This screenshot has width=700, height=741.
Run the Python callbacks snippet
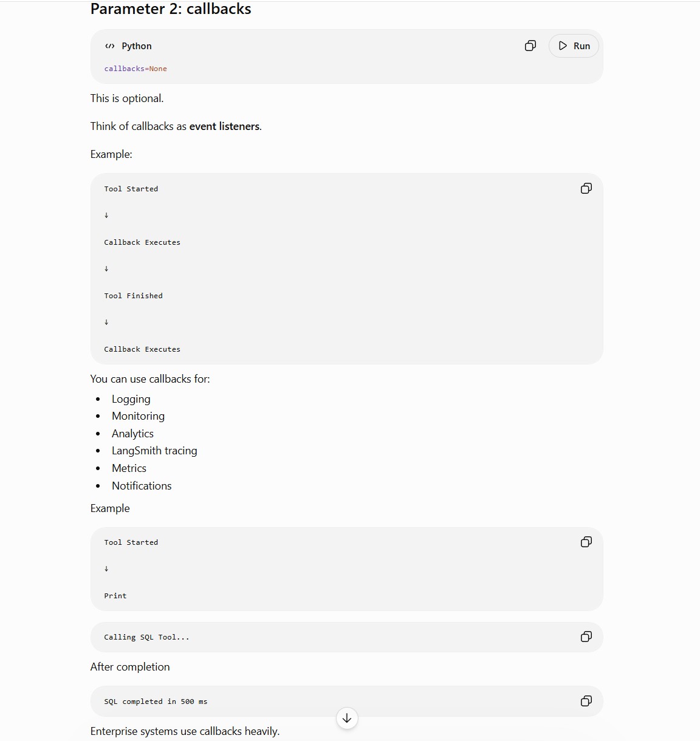[574, 46]
